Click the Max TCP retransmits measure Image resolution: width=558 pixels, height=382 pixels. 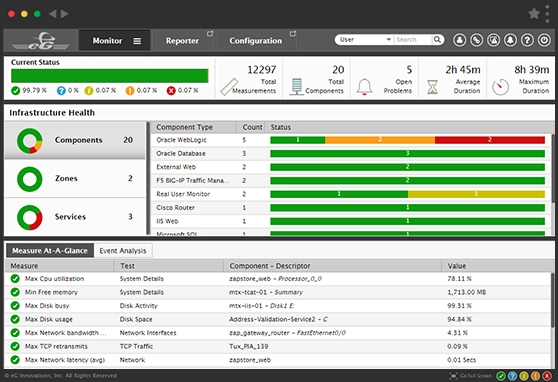click(x=56, y=346)
